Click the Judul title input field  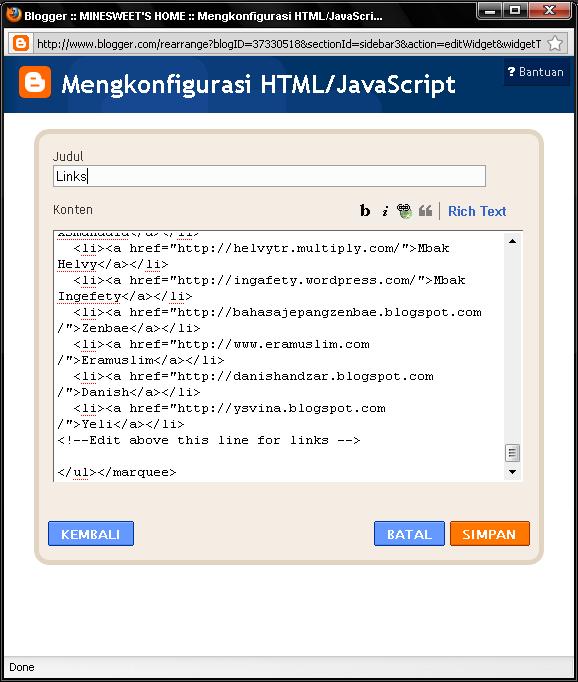(x=269, y=176)
